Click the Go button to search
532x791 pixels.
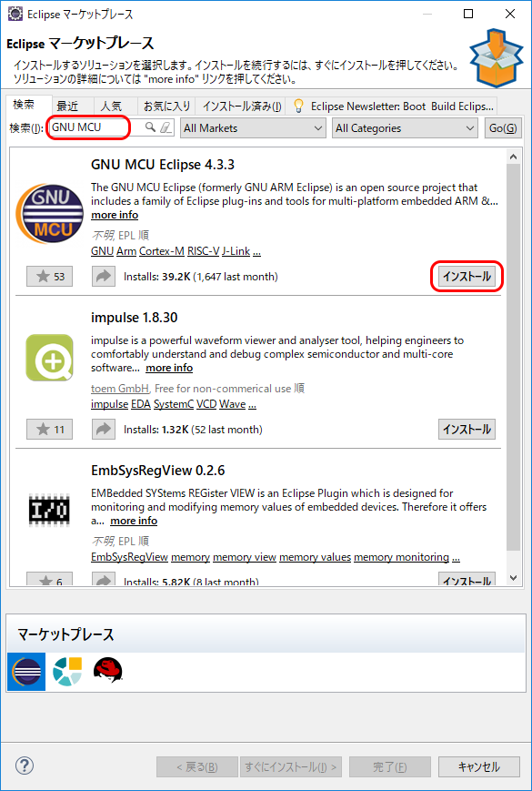click(x=502, y=128)
